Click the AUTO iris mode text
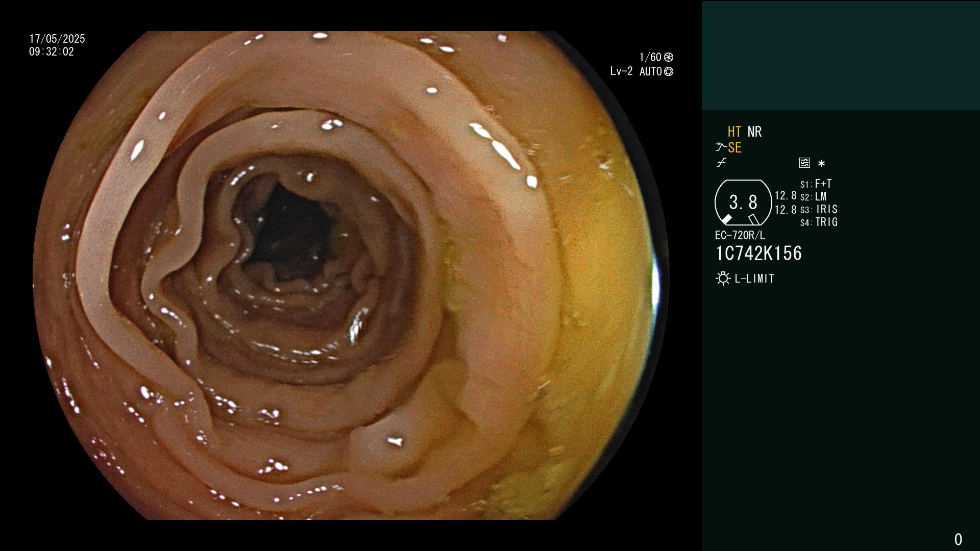 pos(650,71)
